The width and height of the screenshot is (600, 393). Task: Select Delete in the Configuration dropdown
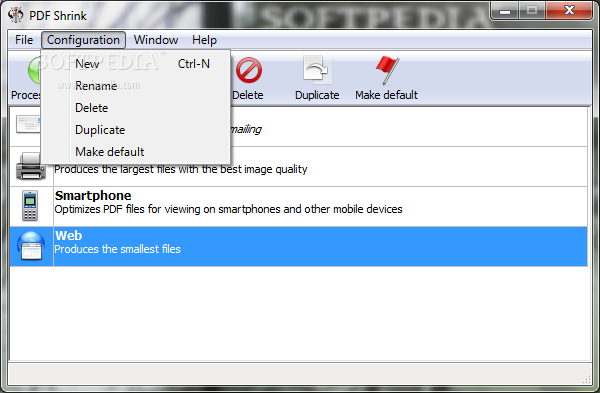[x=136, y=108]
